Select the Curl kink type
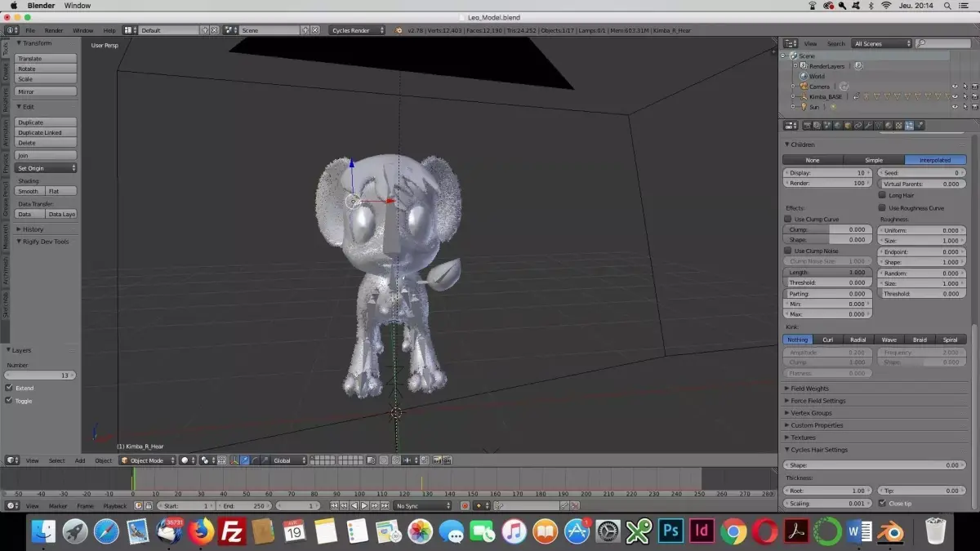 coord(828,340)
